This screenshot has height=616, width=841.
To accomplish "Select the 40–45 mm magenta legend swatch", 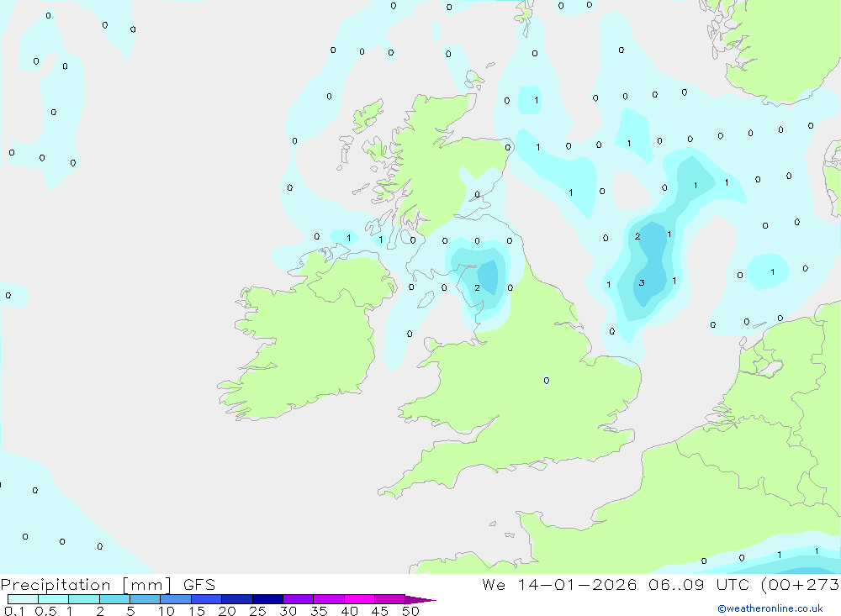I will [359, 599].
